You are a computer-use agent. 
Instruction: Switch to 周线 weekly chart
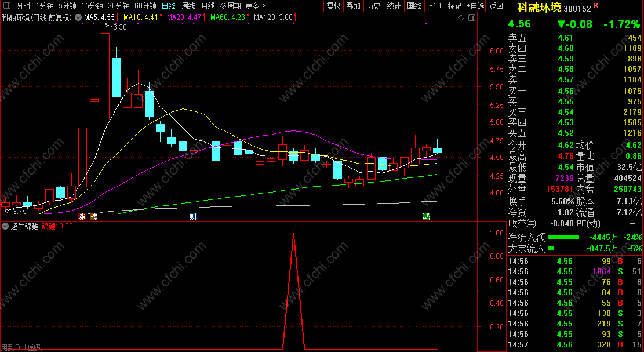click(x=188, y=6)
